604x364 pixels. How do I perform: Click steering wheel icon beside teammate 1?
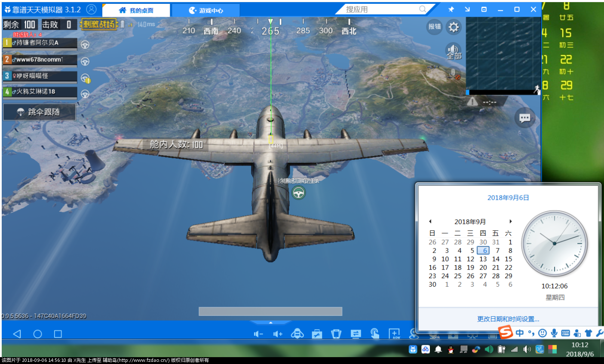[85, 45]
